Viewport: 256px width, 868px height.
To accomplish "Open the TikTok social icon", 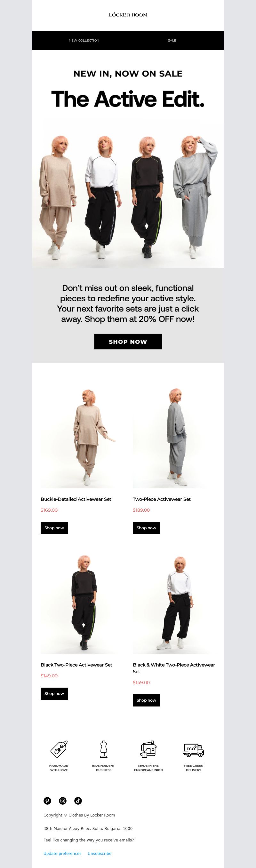I will point(78,801).
